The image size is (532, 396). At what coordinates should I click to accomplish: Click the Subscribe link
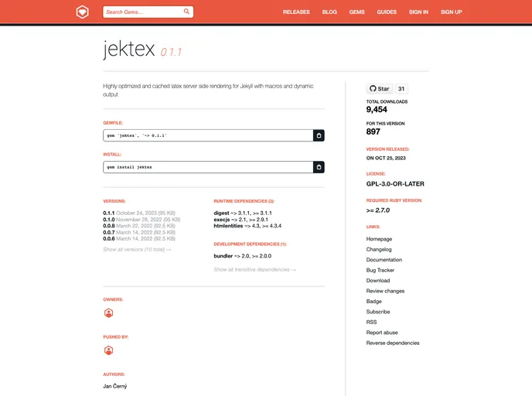tap(378, 312)
